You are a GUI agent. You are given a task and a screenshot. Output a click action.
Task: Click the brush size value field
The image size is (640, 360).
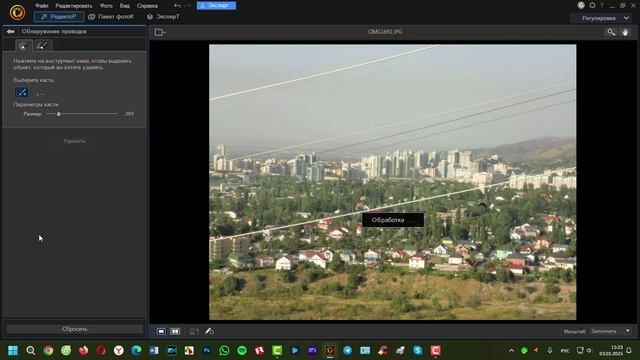129,114
